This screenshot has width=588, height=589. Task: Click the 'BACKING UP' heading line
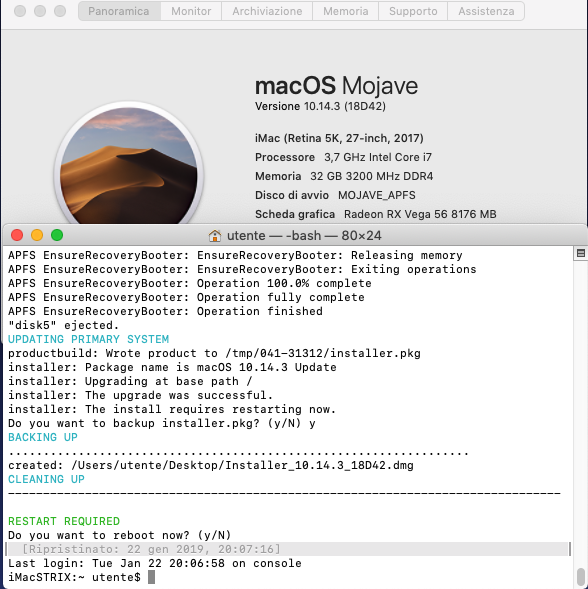43,437
